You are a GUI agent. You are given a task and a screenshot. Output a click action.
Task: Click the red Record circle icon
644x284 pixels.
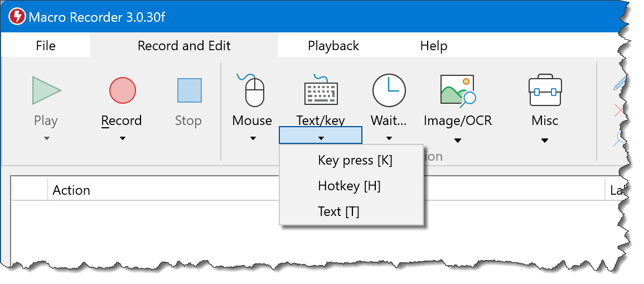123,90
